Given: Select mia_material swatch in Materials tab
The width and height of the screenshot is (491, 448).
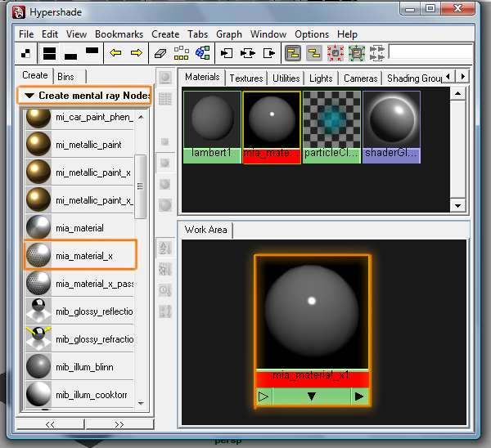Looking at the screenshot, I should [272, 127].
